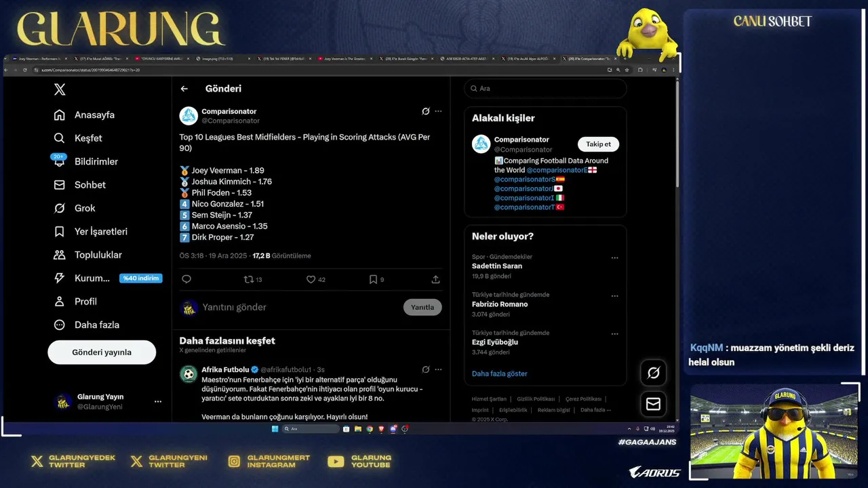The height and width of the screenshot is (488, 868).
Task: Click the Ara search box on X
Action: [545, 89]
